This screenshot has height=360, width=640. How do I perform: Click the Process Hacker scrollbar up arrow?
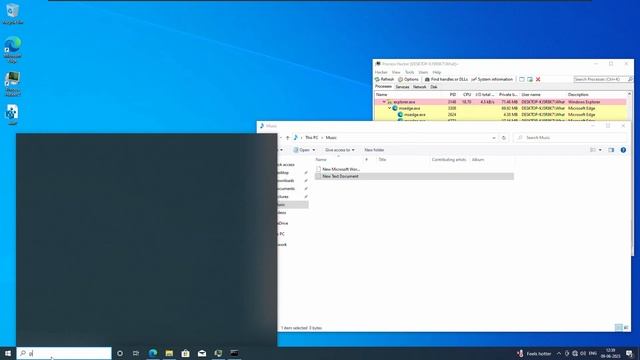629,94
